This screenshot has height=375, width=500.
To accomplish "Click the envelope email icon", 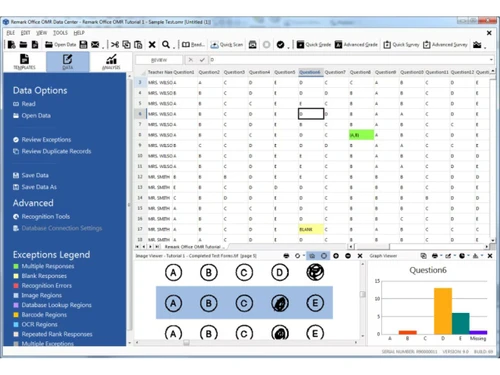I will pyautogui.click(x=95, y=44).
